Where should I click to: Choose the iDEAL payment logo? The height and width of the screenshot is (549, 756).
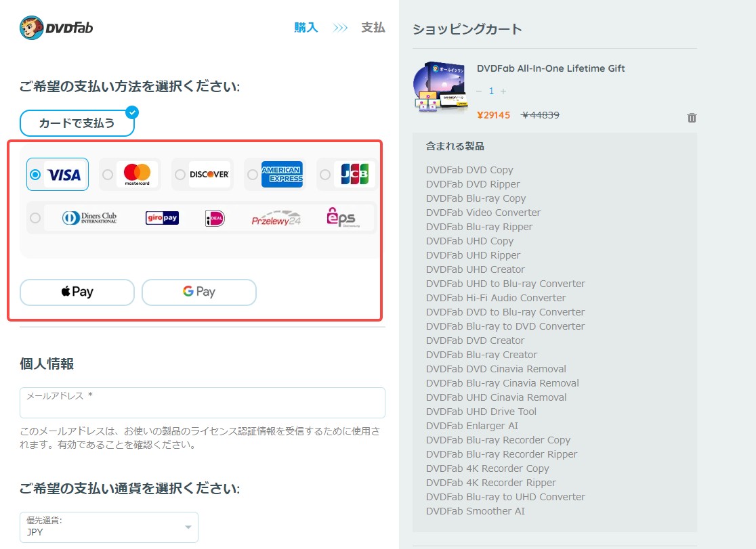tap(215, 219)
